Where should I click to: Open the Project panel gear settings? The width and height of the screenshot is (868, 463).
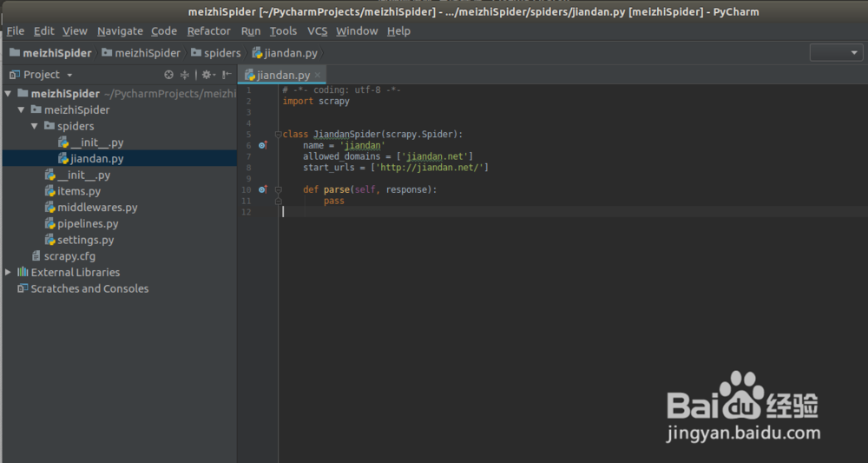point(208,75)
